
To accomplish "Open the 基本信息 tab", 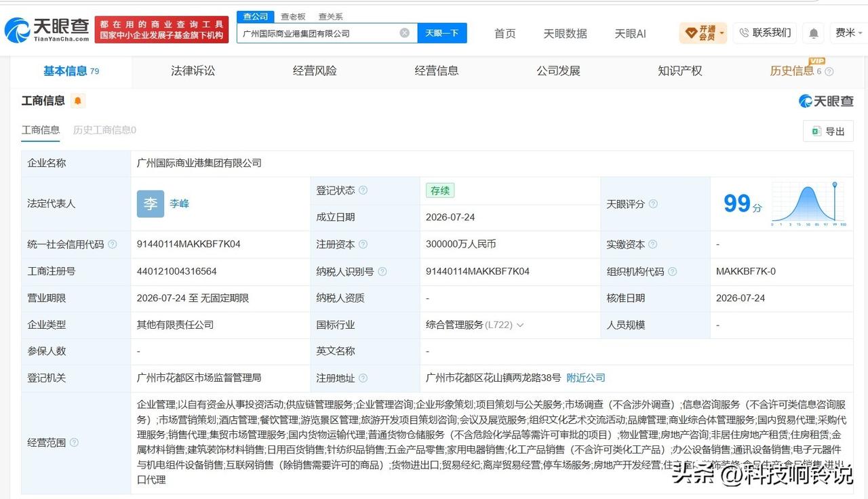I will point(71,71).
